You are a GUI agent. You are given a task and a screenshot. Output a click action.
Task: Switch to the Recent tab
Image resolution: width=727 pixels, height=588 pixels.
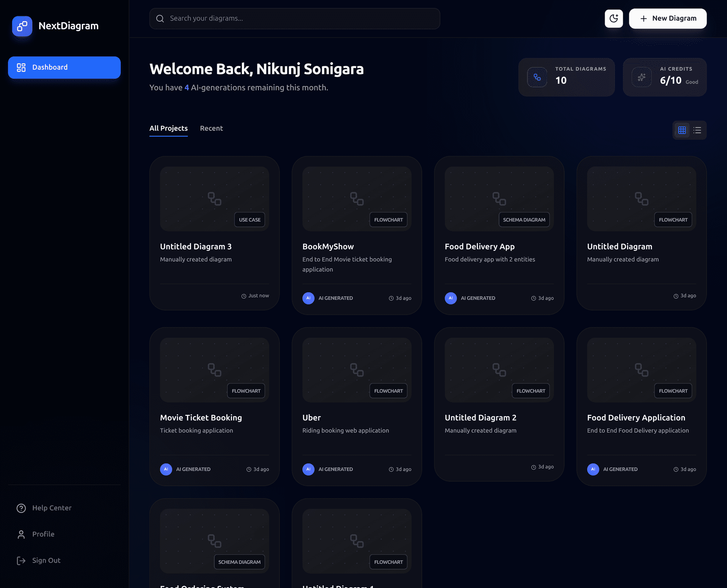click(211, 128)
